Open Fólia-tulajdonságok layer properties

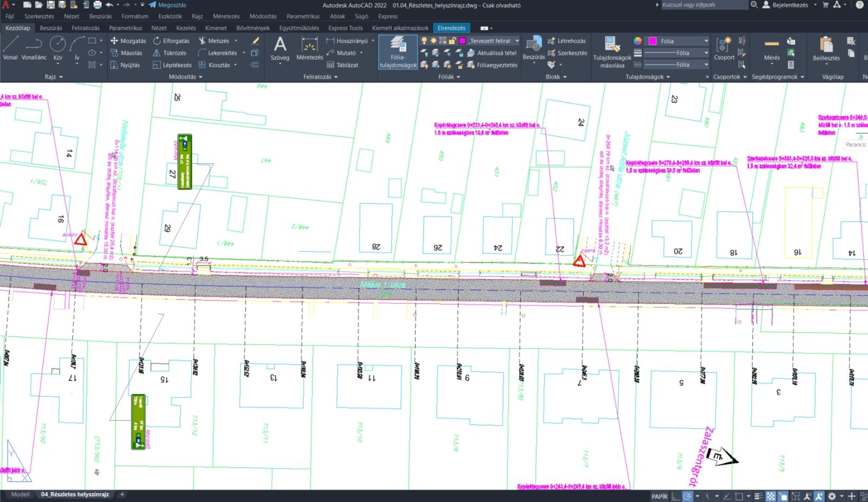(x=398, y=52)
